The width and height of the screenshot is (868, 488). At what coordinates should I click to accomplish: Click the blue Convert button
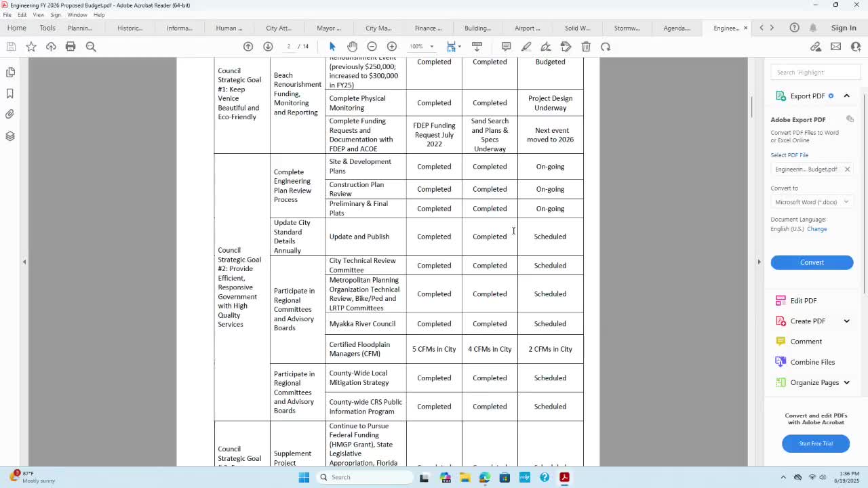point(812,262)
